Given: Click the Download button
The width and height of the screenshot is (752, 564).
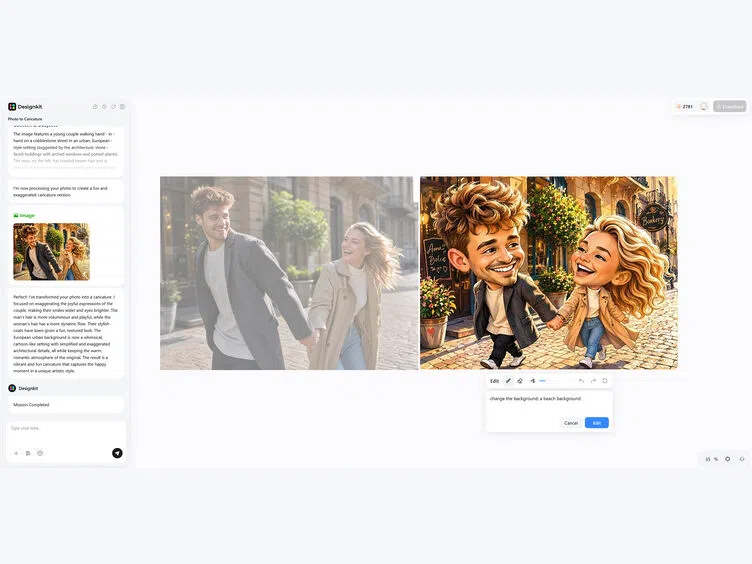Looking at the screenshot, I should [729, 106].
